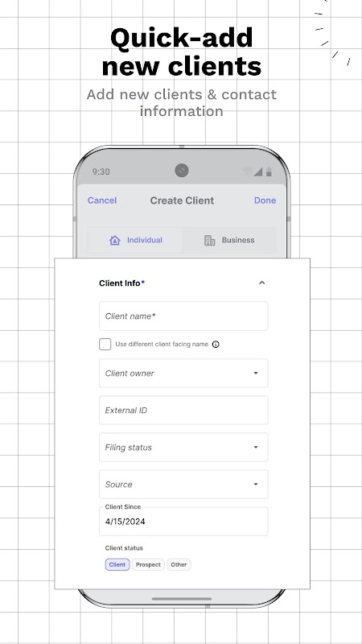The width and height of the screenshot is (362, 644).
Task: Tap the battery icon in status bar
Action: 269,171
